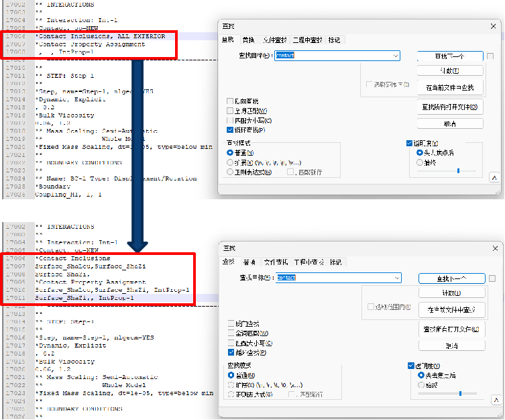Click 取消 button in upper dialog
Image resolution: width=505 pixels, height=420 pixels.
pyautogui.click(x=450, y=123)
